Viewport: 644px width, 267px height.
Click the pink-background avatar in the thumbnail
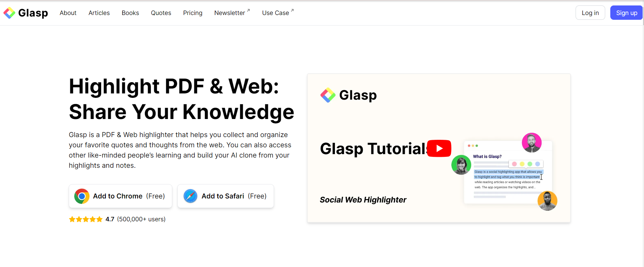(x=532, y=143)
